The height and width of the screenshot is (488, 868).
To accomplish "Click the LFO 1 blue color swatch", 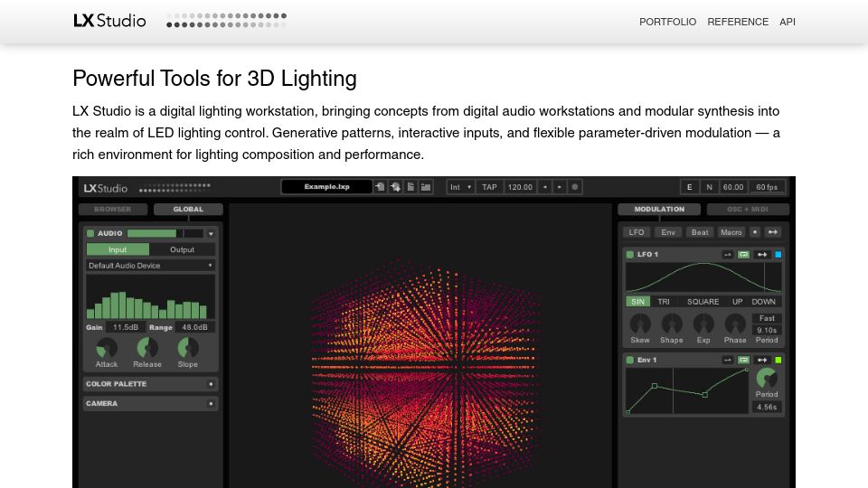I will tap(778, 255).
